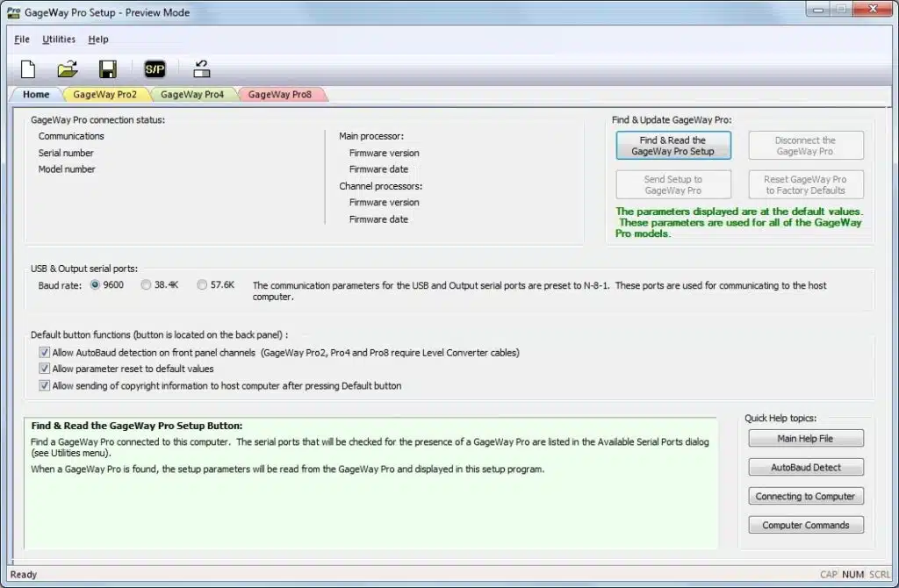Screen dimensions: 899x588
Task: Click the Model number label
Action: pos(67,169)
